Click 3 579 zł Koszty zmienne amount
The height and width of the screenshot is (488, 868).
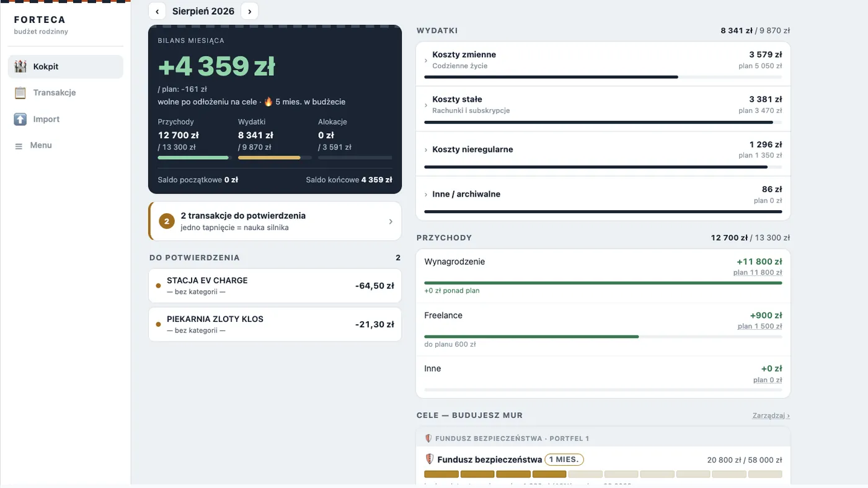(766, 55)
